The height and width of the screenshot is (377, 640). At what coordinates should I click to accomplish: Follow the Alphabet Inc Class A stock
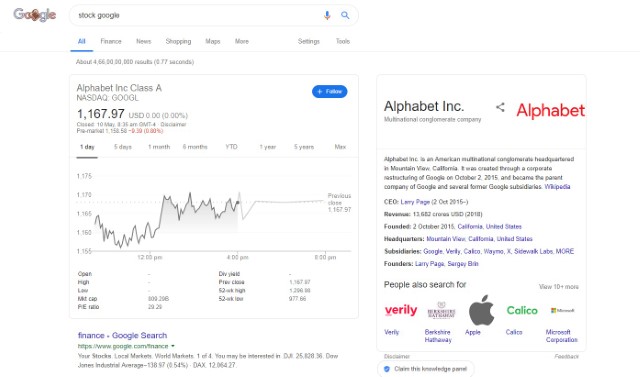coord(330,91)
